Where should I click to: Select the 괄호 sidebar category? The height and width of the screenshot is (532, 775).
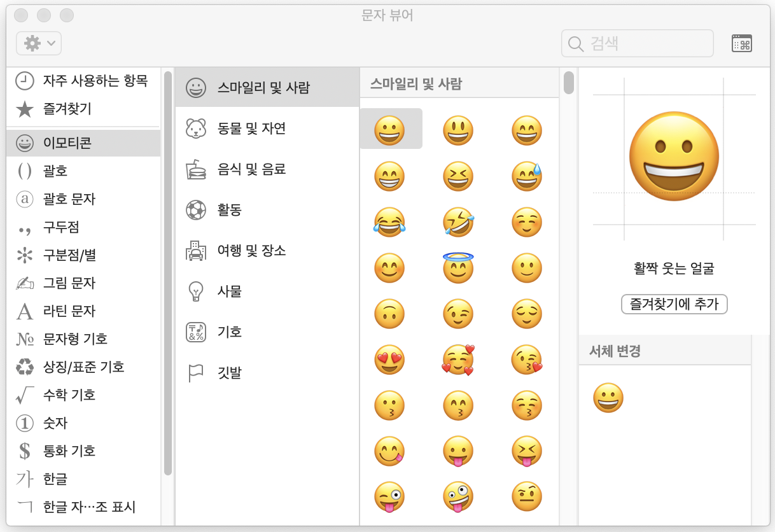[x=83, y=171]
